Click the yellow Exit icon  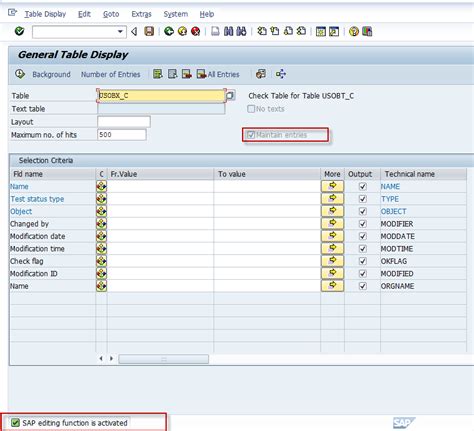pos(182,31)
